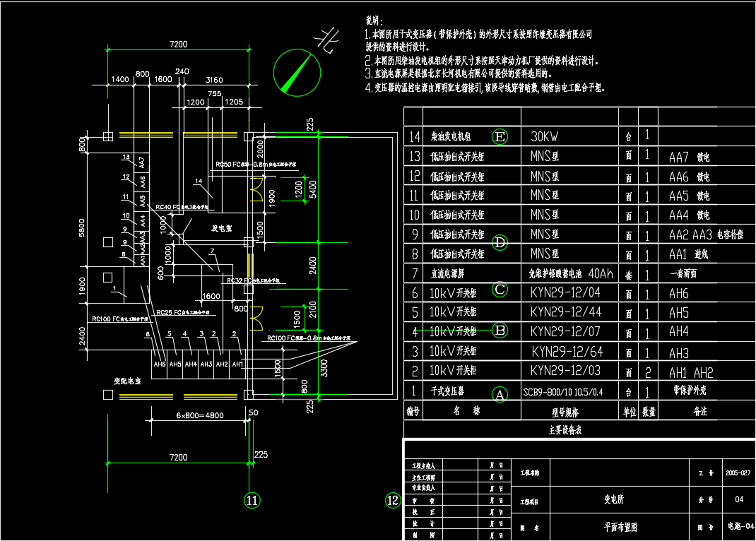
Task: Select the '变电所' project title
Action: click(x=614, y=499)
